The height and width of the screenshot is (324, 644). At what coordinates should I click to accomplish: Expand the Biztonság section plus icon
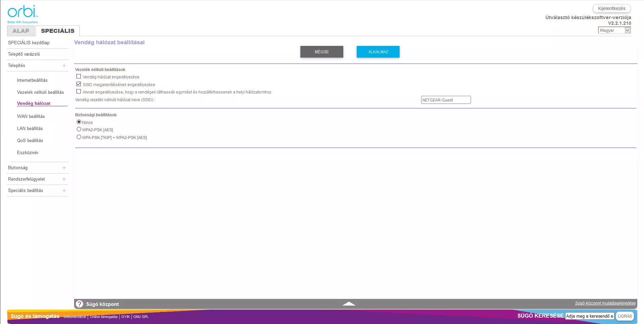64,168
